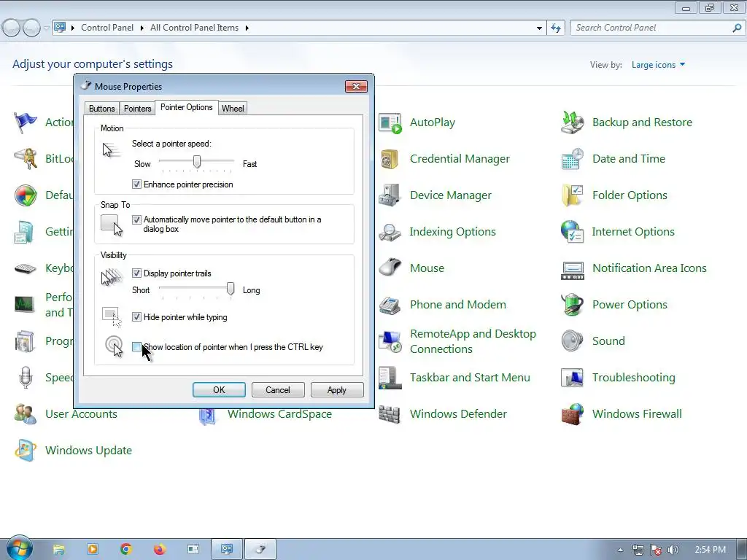Open the Action Center flag icon

[x=26, y=122]
